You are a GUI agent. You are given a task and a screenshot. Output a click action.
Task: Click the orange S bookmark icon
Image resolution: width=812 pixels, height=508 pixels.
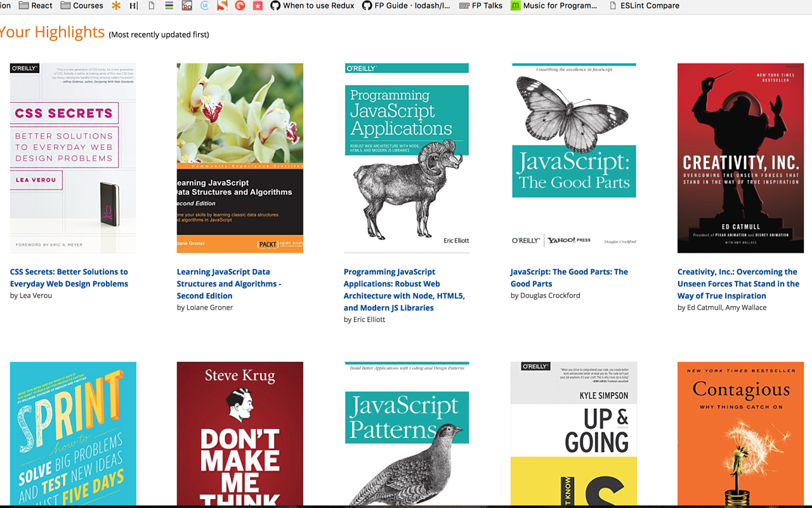point(222,6)
